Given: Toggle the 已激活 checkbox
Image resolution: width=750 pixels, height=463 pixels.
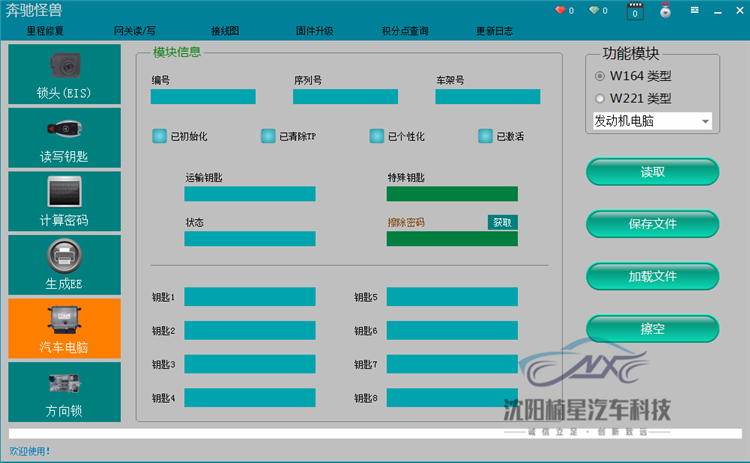Looking at the screenshot, I should pyautogui.click(x=485, y=136).
